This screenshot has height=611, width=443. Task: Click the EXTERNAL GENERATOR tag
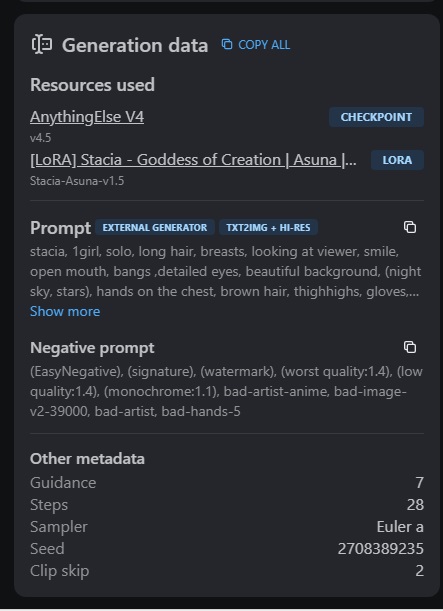155,228
